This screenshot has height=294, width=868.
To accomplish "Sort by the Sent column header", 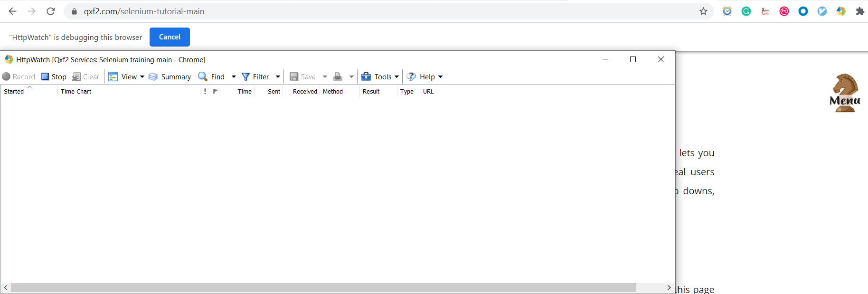I will pos(269,91).
